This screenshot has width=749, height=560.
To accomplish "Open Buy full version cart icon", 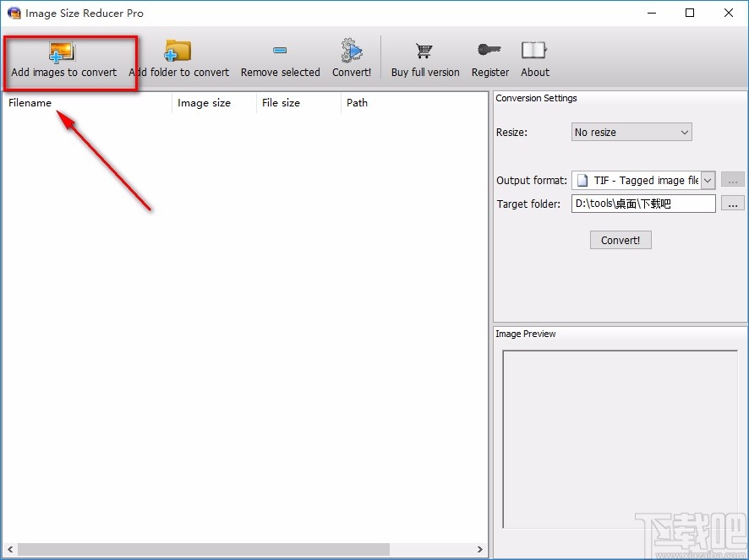I will [424, 51].
